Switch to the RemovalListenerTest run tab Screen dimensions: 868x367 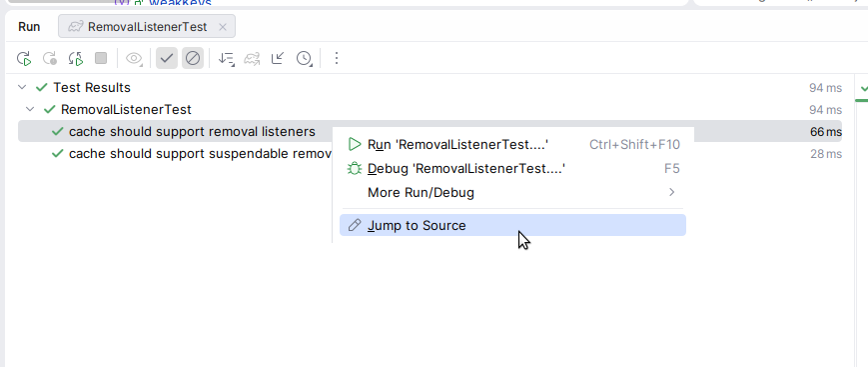pos(147,27)
